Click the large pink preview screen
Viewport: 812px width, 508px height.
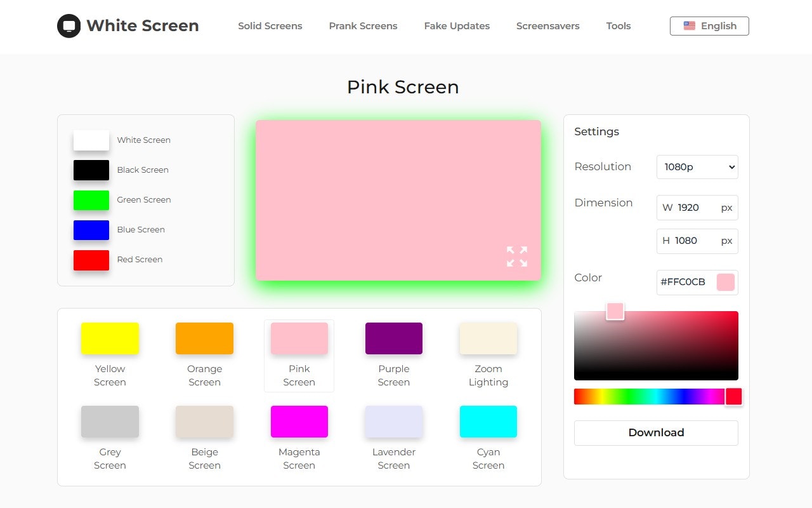[398, 200]
